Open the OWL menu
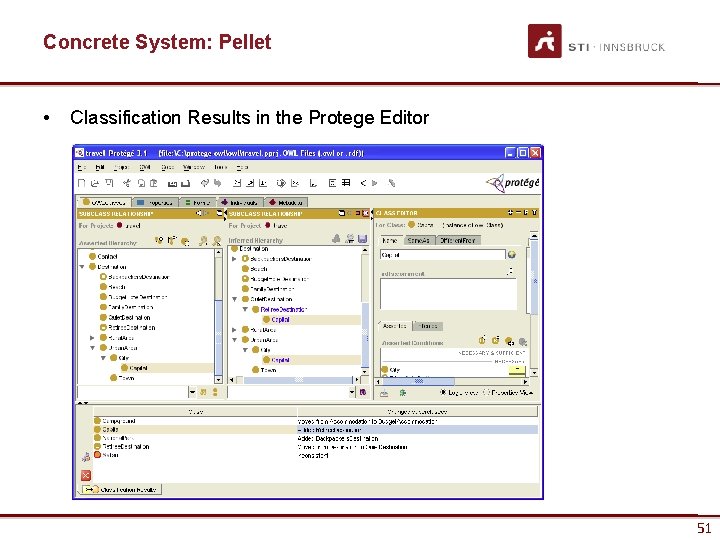The image size is (720, 540). point(145,167)
